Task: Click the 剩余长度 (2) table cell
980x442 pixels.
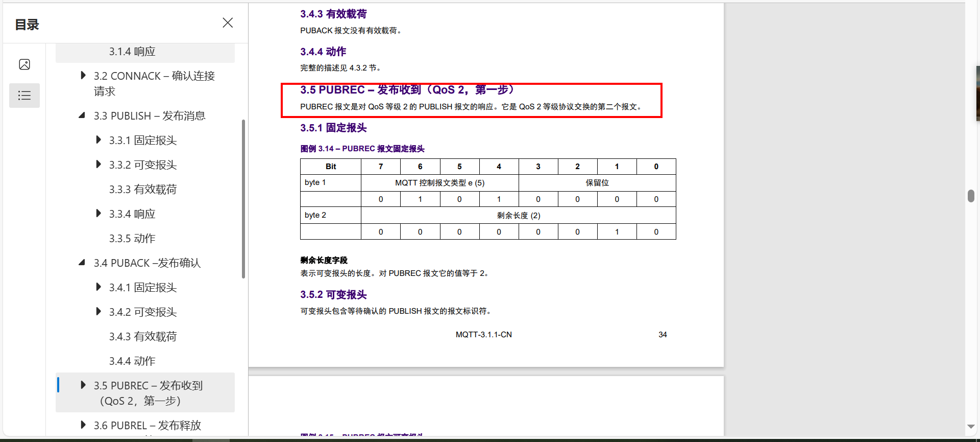Action: point(519,216)
